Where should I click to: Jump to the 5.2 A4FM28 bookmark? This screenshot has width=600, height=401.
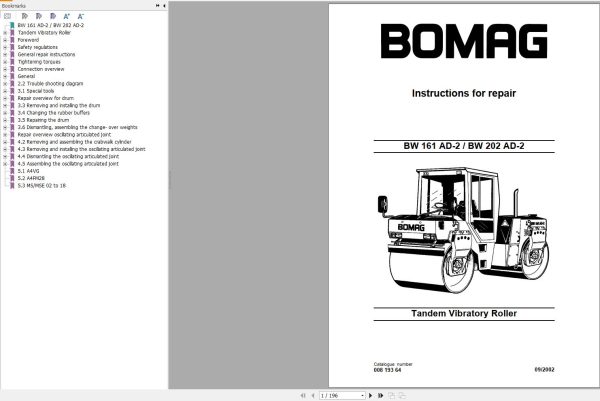point(31,178)
